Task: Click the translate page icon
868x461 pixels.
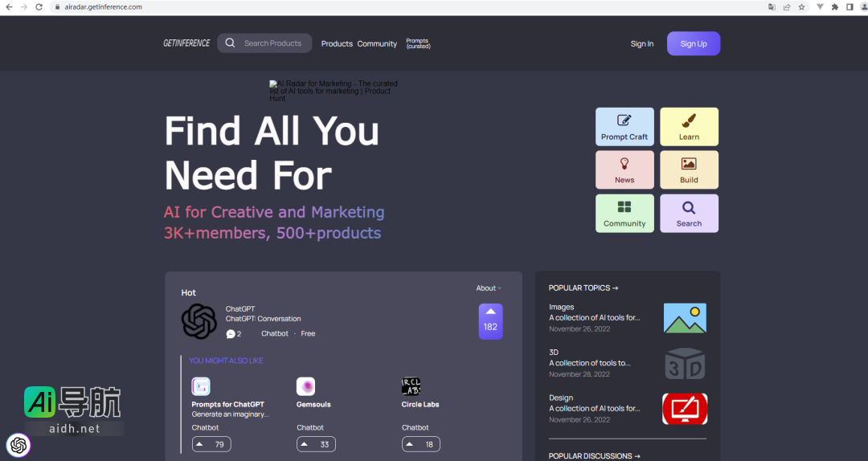Action: 772,7
